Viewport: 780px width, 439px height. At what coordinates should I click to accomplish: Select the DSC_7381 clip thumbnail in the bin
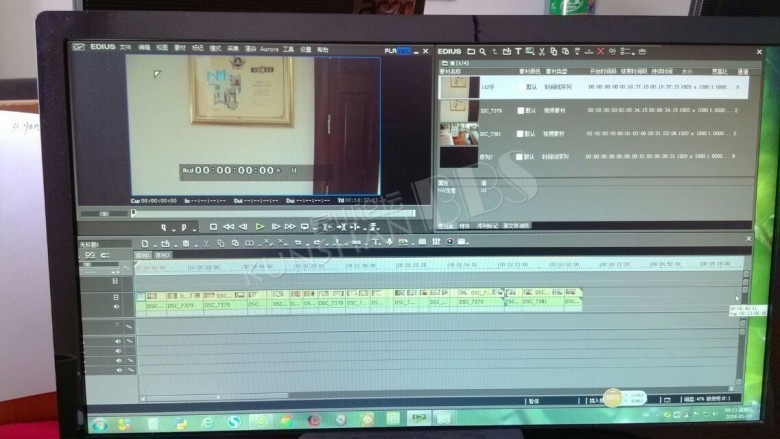click(x=459, y=133)
